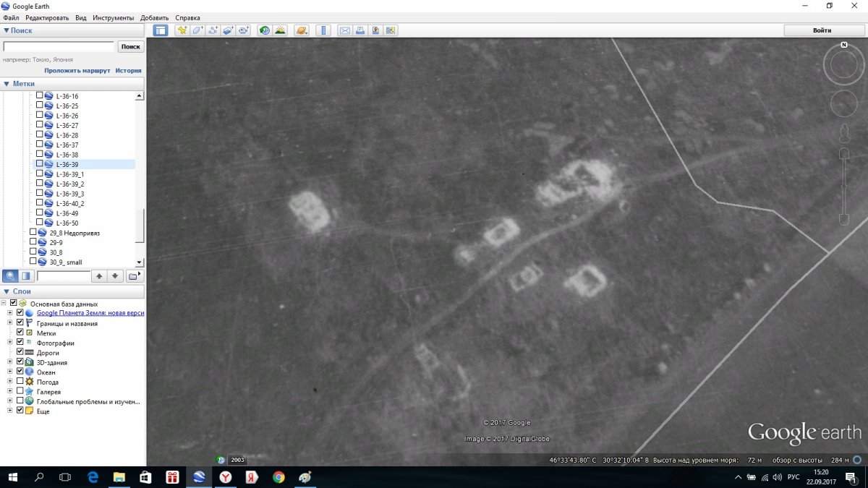Collapse the Слои panel
This screenshot has width=868, height=488.
click(7, 291)
